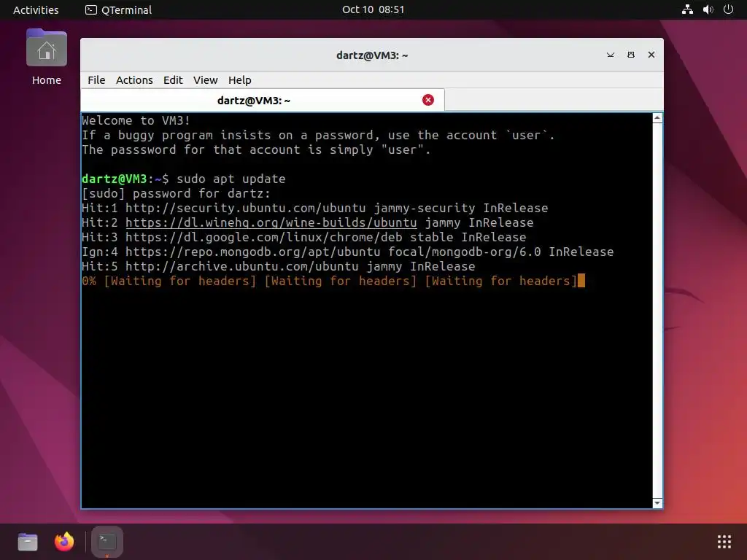Viewport: 747px width, 560px height.
Task: Click the '[sudo] password for dartz:' line
Action: (177, 194)
